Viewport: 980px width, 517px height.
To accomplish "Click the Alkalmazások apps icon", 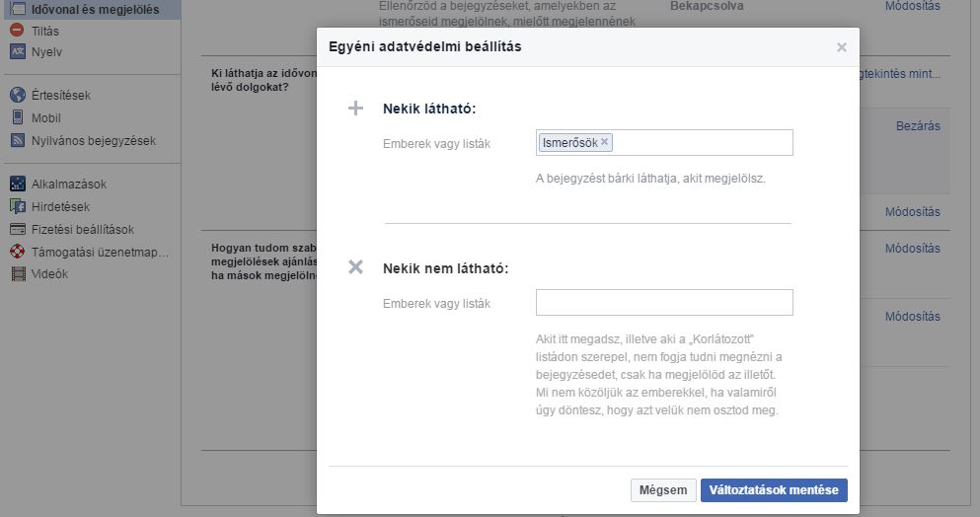I will 17,185.
